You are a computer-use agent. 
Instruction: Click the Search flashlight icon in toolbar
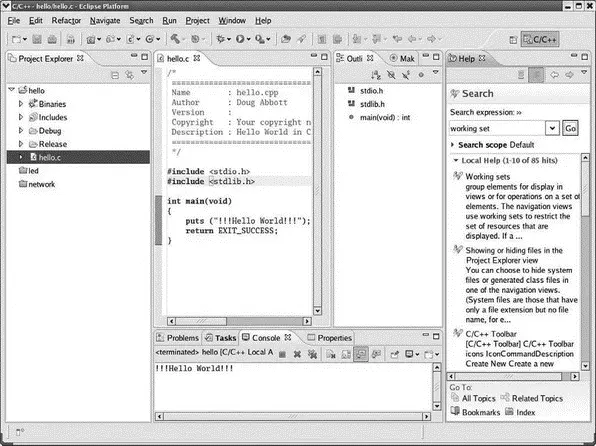tap(301, 39)
